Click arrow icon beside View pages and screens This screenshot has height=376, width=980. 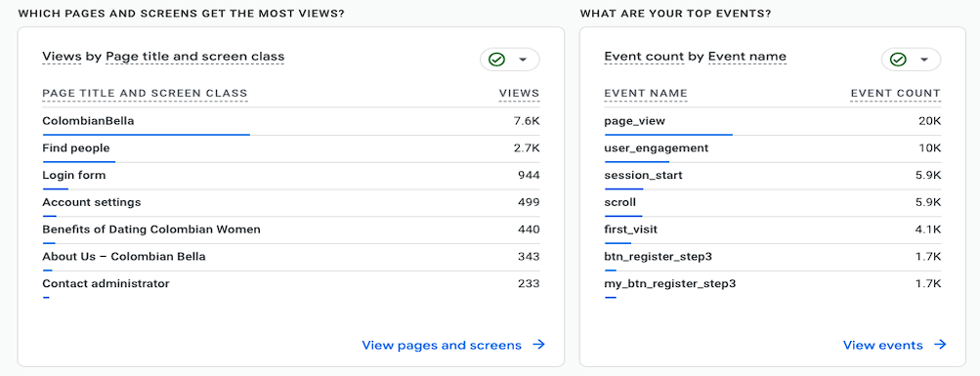538,345
